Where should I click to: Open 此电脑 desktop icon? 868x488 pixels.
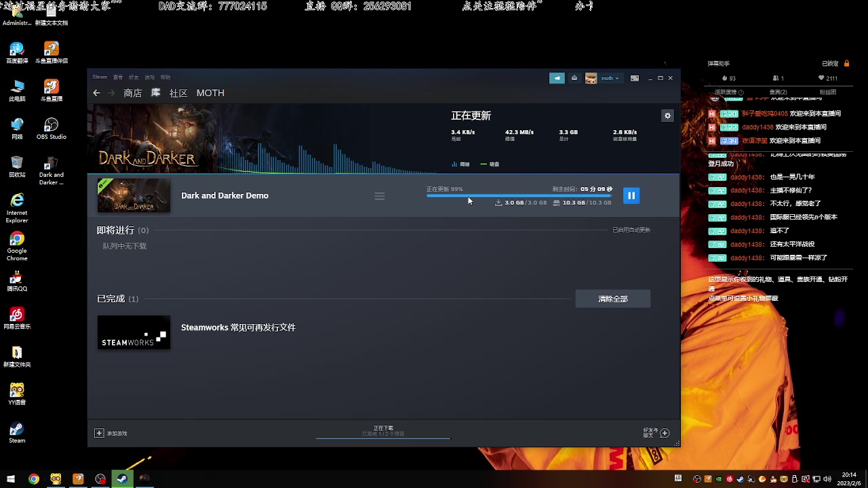(x=17, y=91)
